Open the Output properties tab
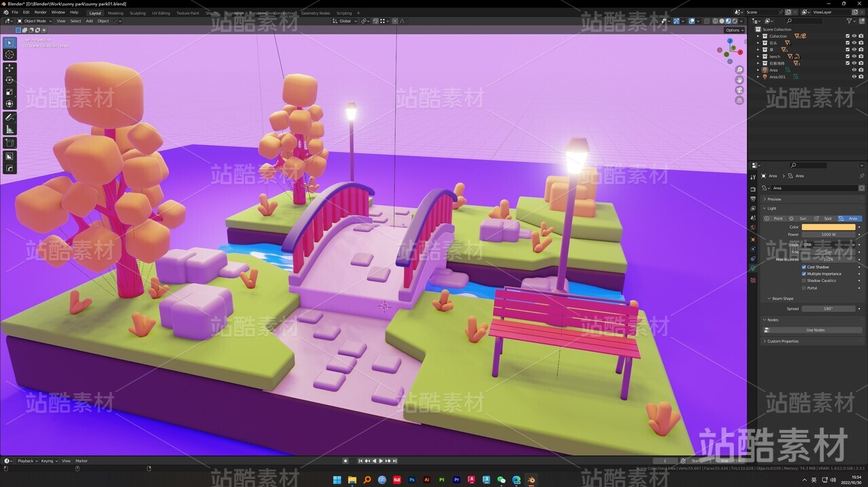 click(x=753, y=199)
